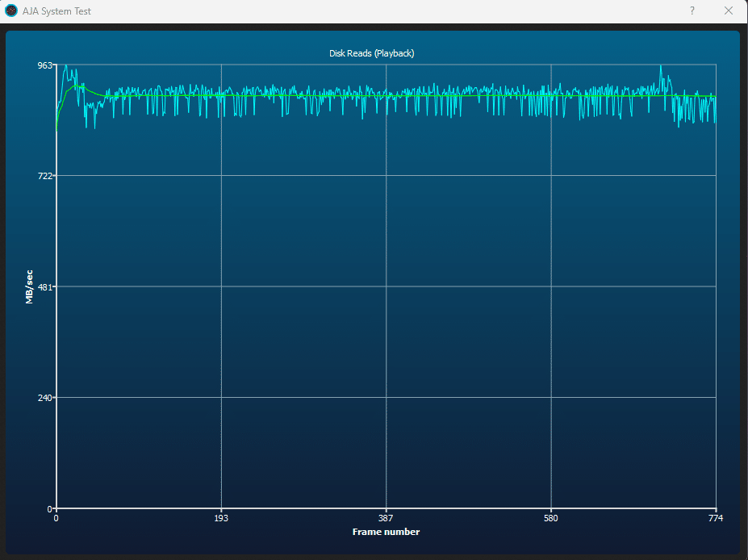748x560 pixels.
Task: Click the 963 value on the MB/sec axis
Action: (45, 65)
